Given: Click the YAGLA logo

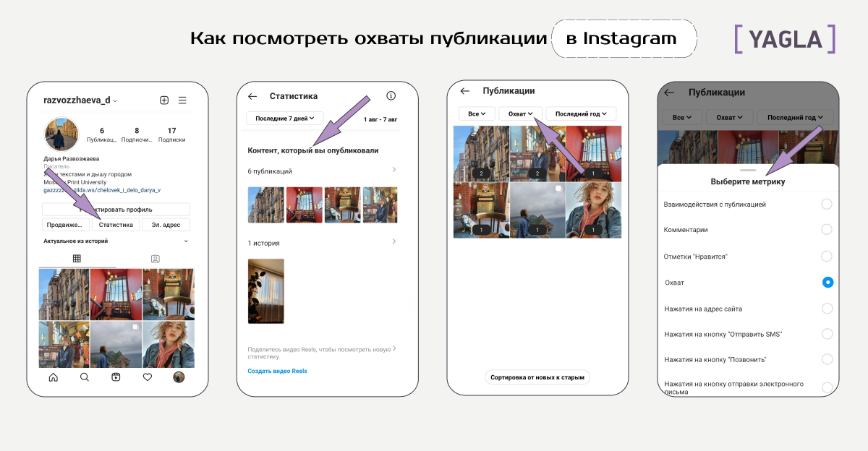Looking at the screenshot, I should pos(785,39).
